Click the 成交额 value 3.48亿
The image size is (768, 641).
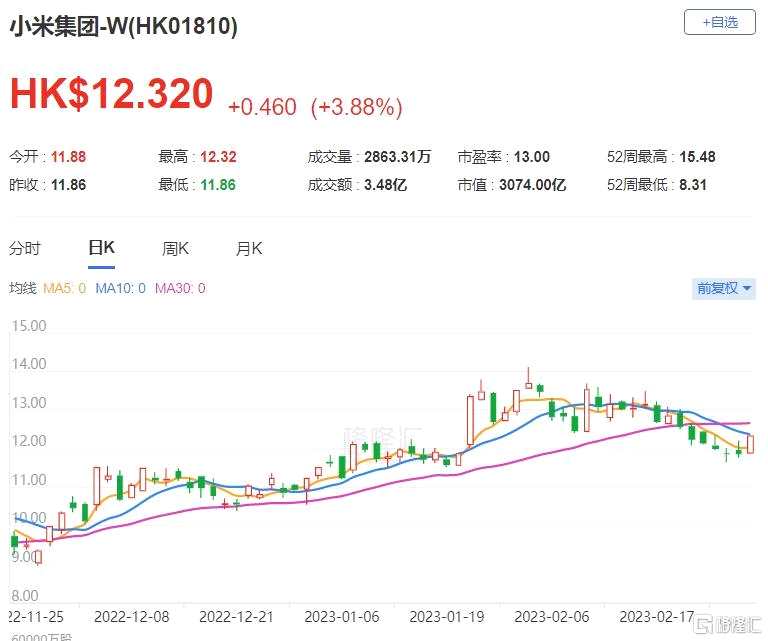(385, 185)
